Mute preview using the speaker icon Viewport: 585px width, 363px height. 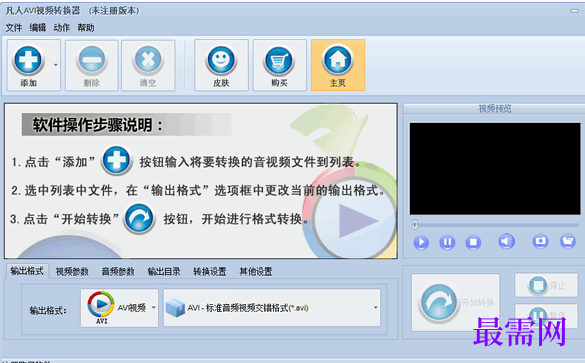(506, 241)
